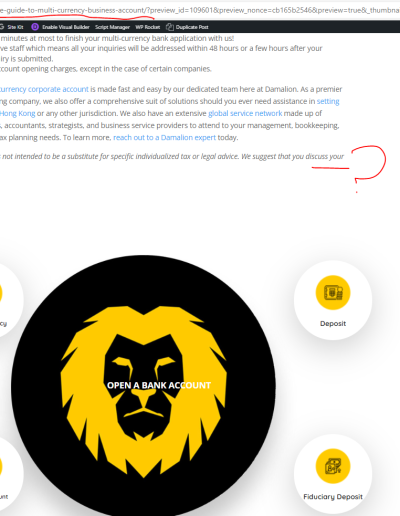
Task: Select Enable Visual Builder text
Action: tap(66, 27)
